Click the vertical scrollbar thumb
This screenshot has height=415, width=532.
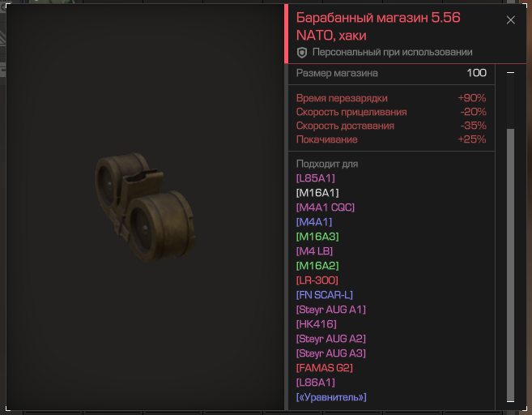pos(510,264)
